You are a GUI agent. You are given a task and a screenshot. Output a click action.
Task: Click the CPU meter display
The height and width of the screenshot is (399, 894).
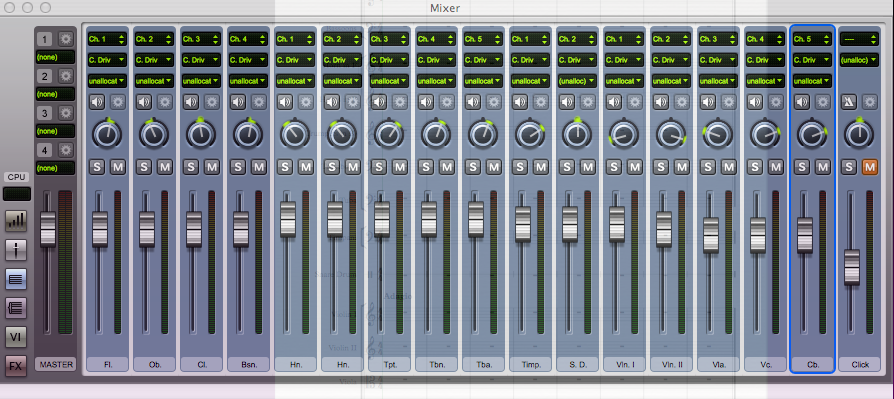point(17,194)
